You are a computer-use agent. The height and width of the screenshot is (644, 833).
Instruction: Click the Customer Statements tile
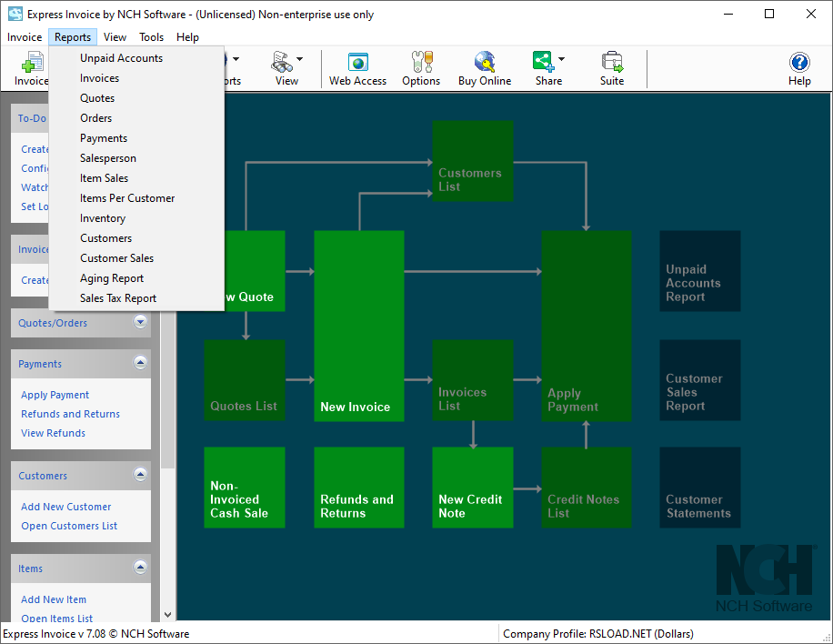(x=700, y=488)
